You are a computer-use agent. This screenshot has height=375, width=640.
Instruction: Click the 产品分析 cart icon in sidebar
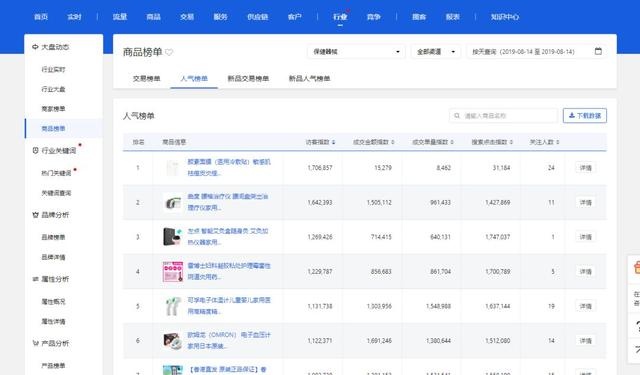pyautogui.click(x=35, y=343)
